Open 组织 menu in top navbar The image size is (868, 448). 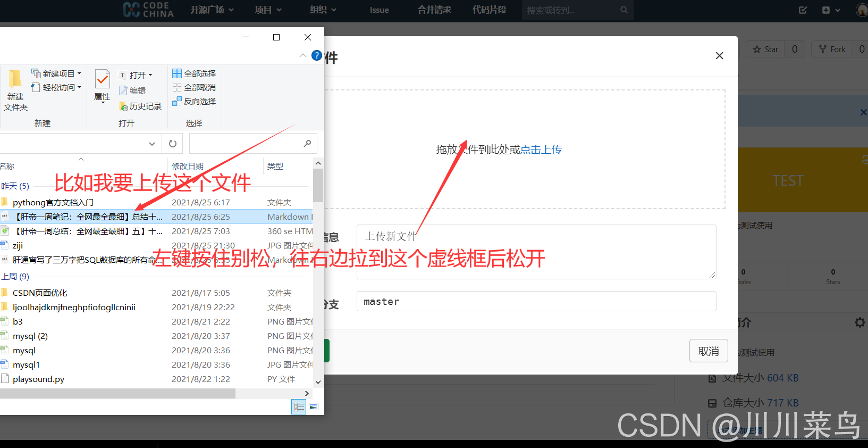point(323,10)
